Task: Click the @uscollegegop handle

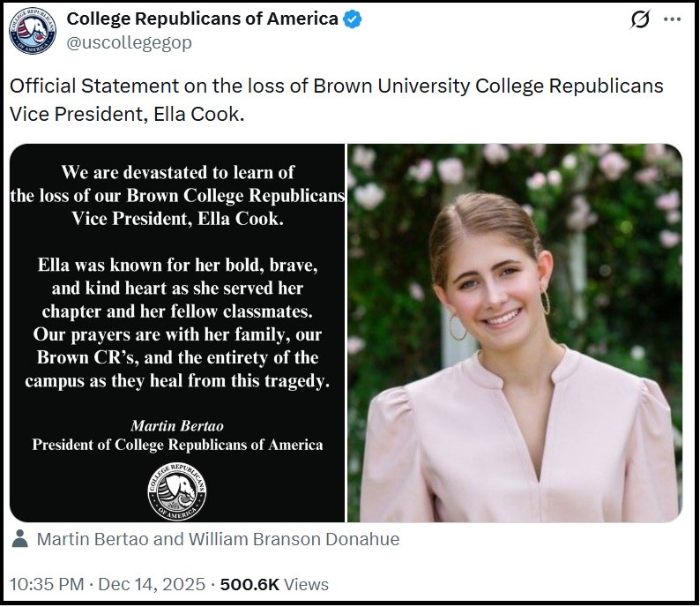Action: [x=130, y=42]
